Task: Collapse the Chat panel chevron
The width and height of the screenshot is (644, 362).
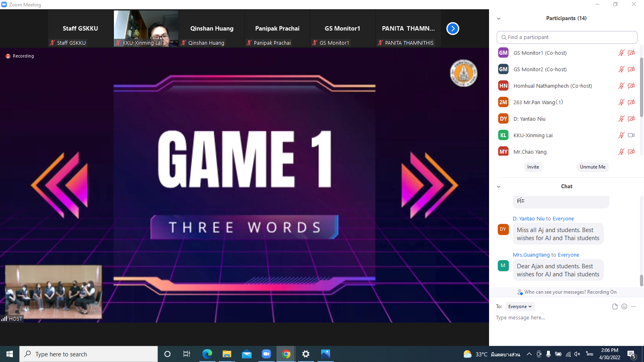Action: (x=499, y=187)
